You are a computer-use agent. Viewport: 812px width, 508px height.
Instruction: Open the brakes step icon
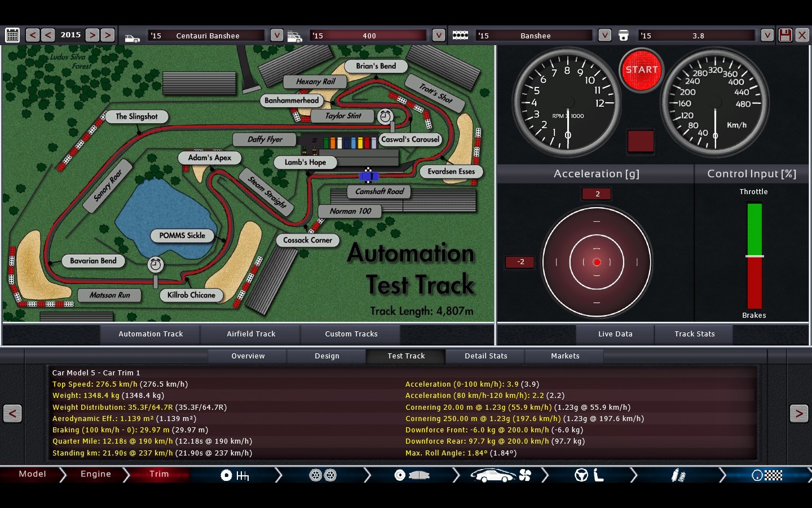tap(411, 475)
